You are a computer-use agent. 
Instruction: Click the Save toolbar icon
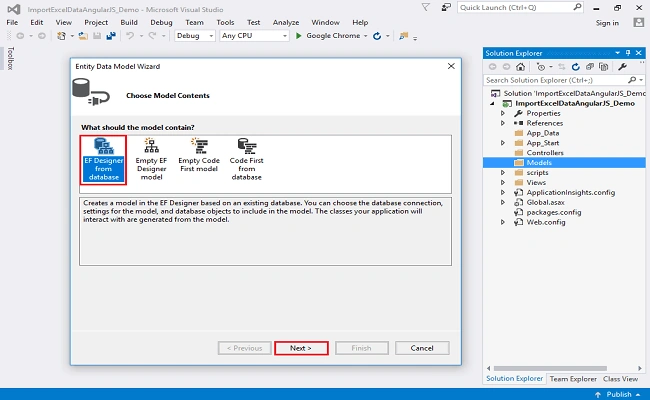(97, 36)
